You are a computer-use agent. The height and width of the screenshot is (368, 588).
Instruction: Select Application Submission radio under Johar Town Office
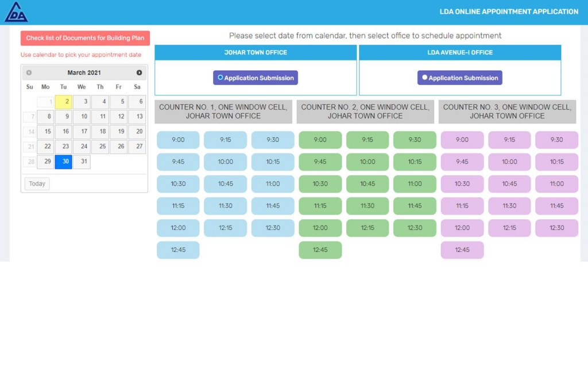tap(220, 78)
